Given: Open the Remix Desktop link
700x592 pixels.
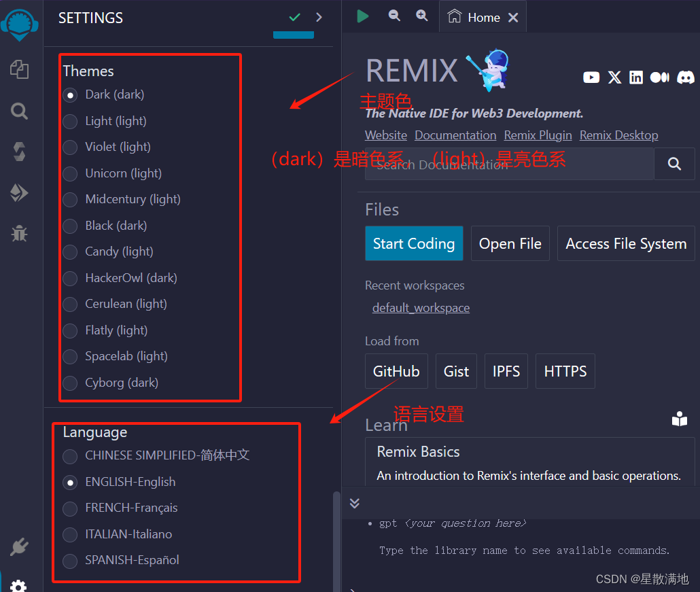Looking at the screenshot, I should (618, 135).
